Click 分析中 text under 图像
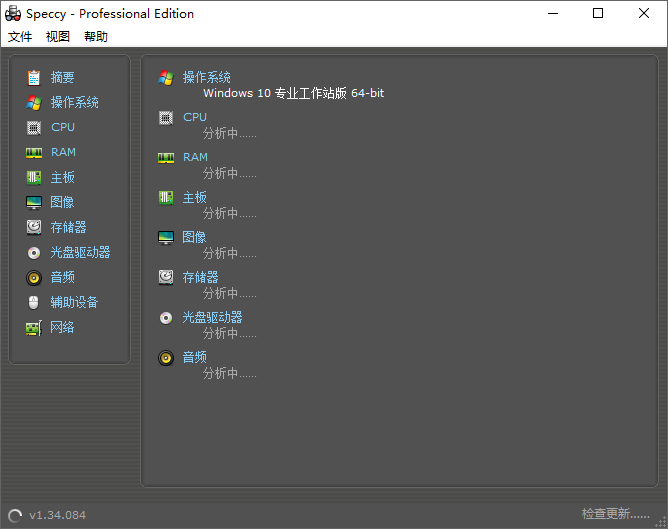This screenshot has height=529, width=668. point(230,253)
